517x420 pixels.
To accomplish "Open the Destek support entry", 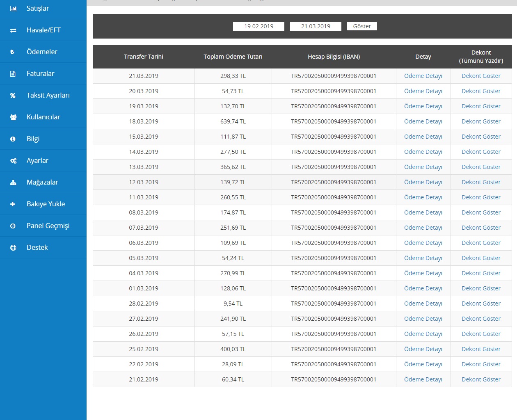I will click(x=43, y=248).
